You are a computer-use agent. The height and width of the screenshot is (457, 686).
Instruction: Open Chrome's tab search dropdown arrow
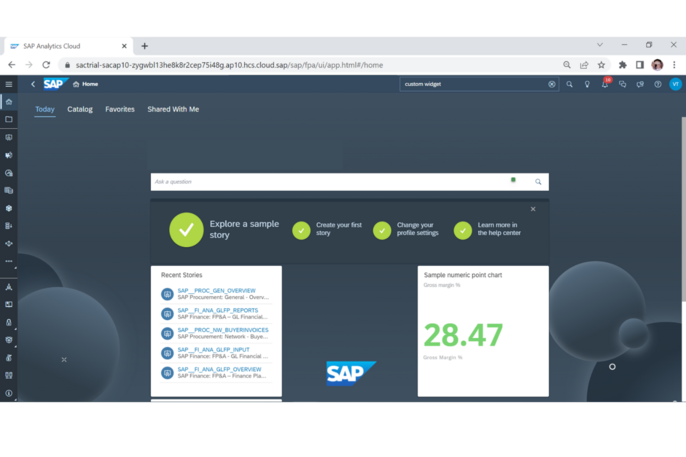pos(599,45)
